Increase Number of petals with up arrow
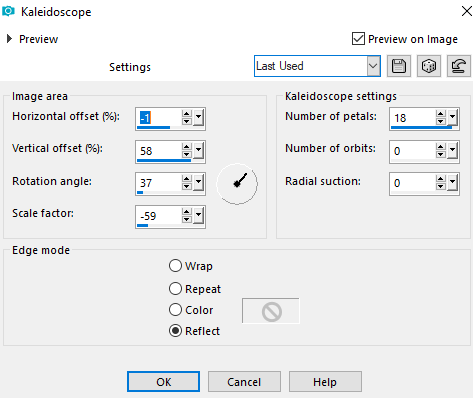The height and width of the screenshot is (398, 473). (x=441, y=114)
